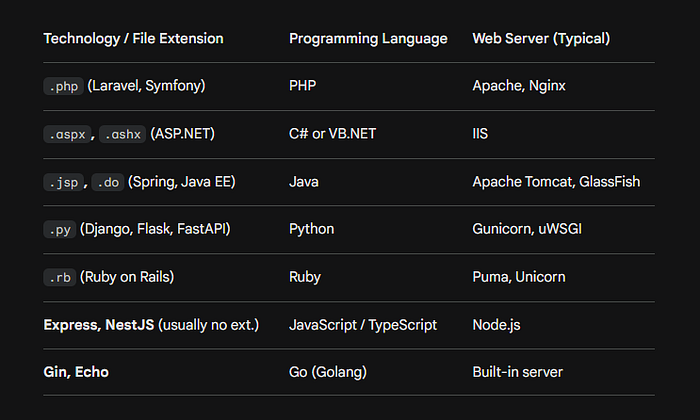Select the .aspx code tag
Viewport: 700px width, 420px height.
click(x=67, y=134)
